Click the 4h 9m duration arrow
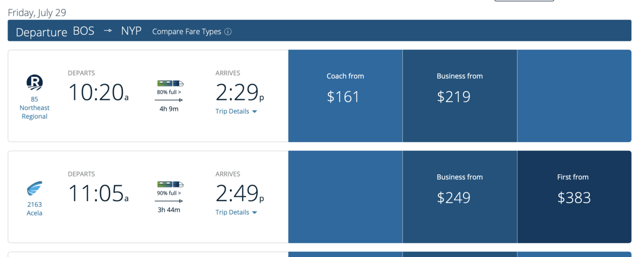The height and width of the screenshot is (257, 644). [x=169, y=100]
